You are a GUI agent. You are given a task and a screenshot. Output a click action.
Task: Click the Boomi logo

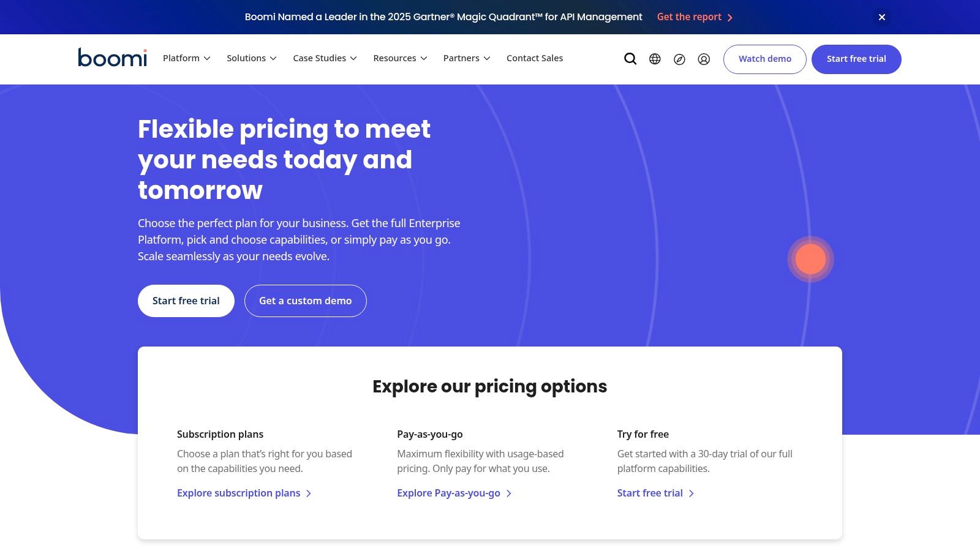(113, 58)
